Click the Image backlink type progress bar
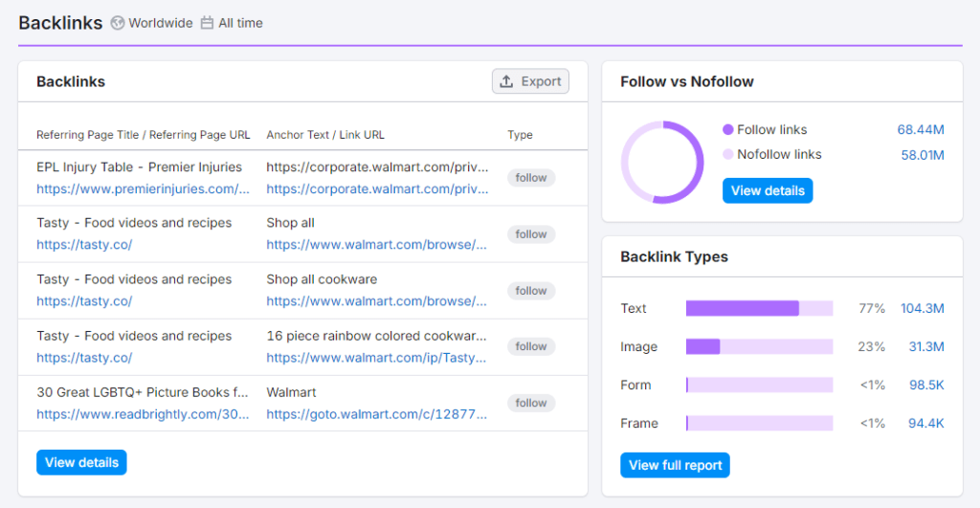 (759, 346)
